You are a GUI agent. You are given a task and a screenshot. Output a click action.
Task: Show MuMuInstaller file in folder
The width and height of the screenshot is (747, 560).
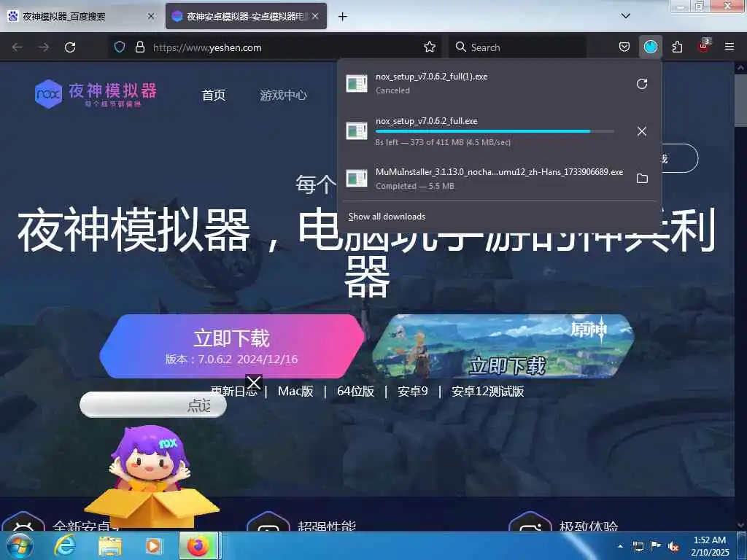point(642,179)
